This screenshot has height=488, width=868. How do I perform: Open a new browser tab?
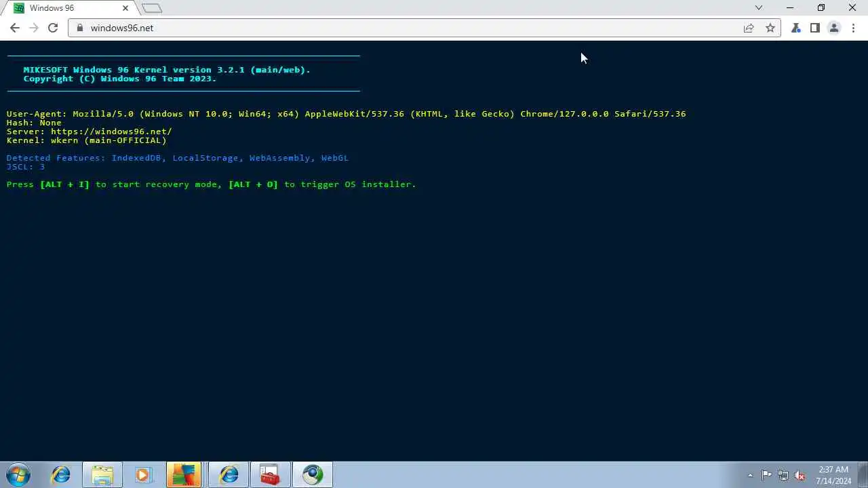point(152,8)
